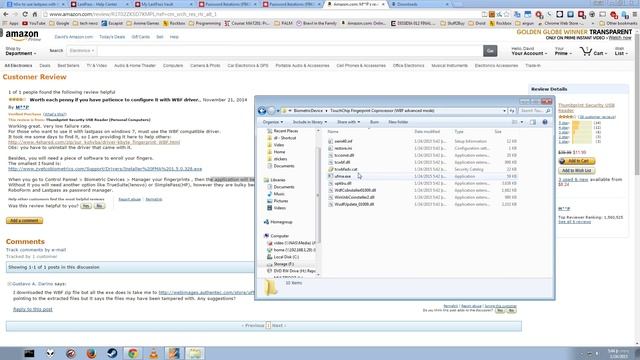Open the Organize dropdown menu
640x360 pixels.
272,122
